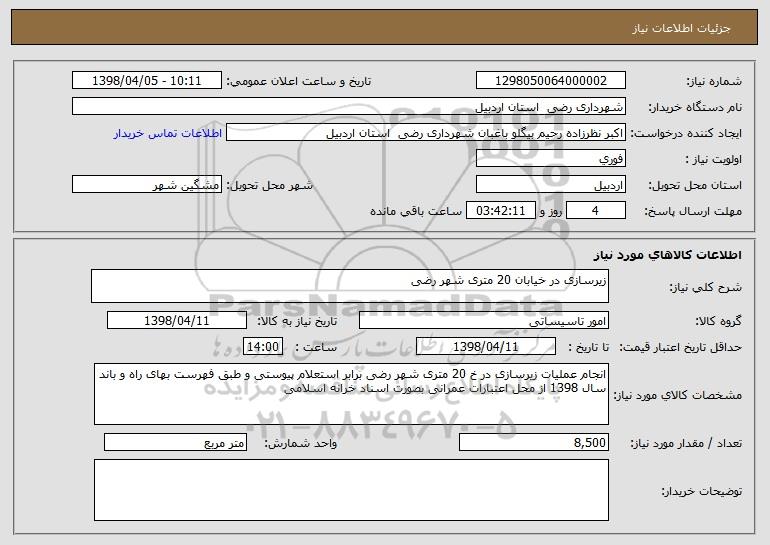The height and width of the screenshot is (545, 770).
Task: Select the priority field فوری
Action: [x=550, y=159]
